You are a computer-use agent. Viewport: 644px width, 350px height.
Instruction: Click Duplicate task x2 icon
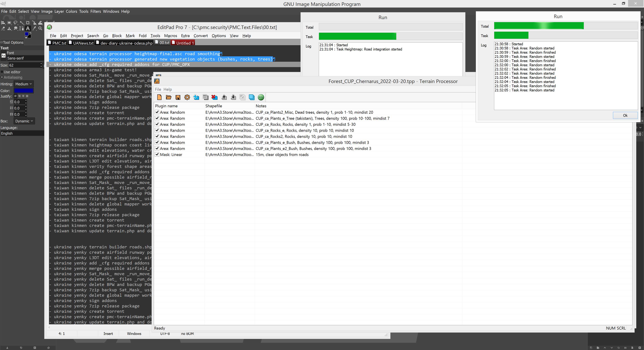pyautogui.click(x=205, y=97)
